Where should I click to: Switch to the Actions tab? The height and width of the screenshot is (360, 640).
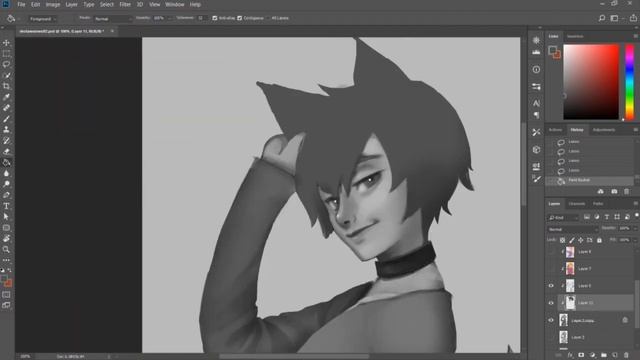coord(555,130)
